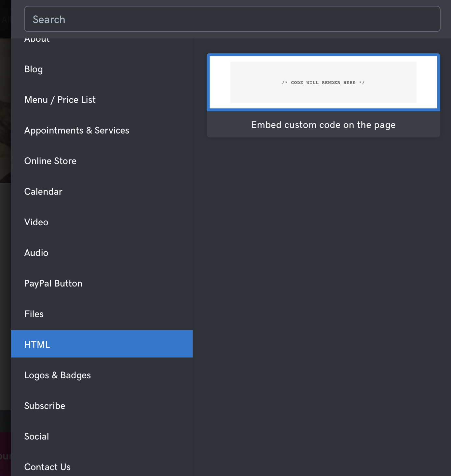Click the Search input field

click(232, 19)
